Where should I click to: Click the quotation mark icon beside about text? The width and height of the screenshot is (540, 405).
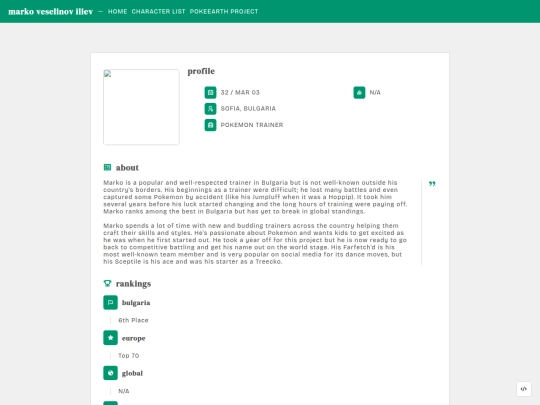click(432, 184)
